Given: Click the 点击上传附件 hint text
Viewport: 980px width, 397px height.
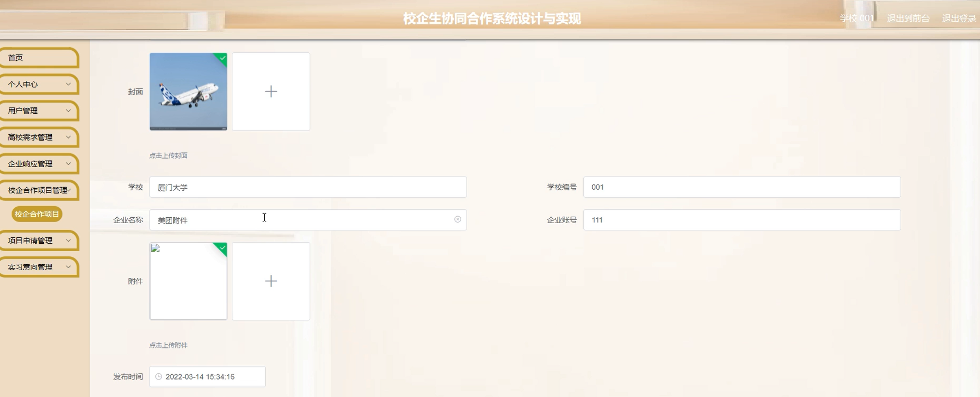Looking at the screenshot, I should (x=168, y=345).
